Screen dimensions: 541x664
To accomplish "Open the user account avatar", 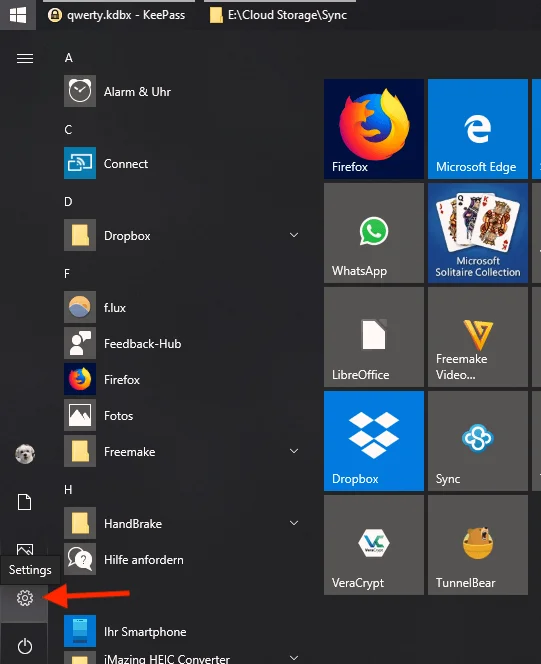I will click(x=25, y=454).
